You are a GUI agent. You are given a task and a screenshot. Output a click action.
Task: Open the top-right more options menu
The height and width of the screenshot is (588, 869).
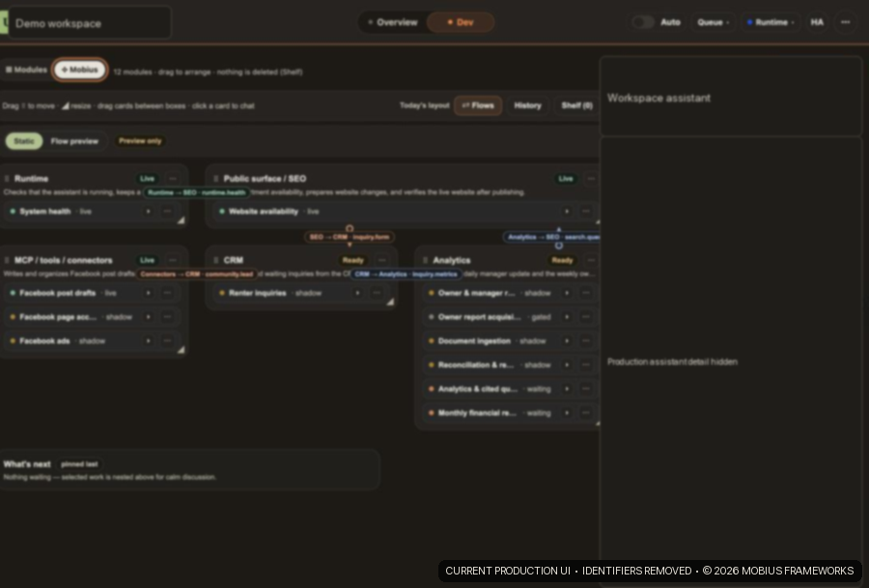pyautogui.click(x=845, y=22)
